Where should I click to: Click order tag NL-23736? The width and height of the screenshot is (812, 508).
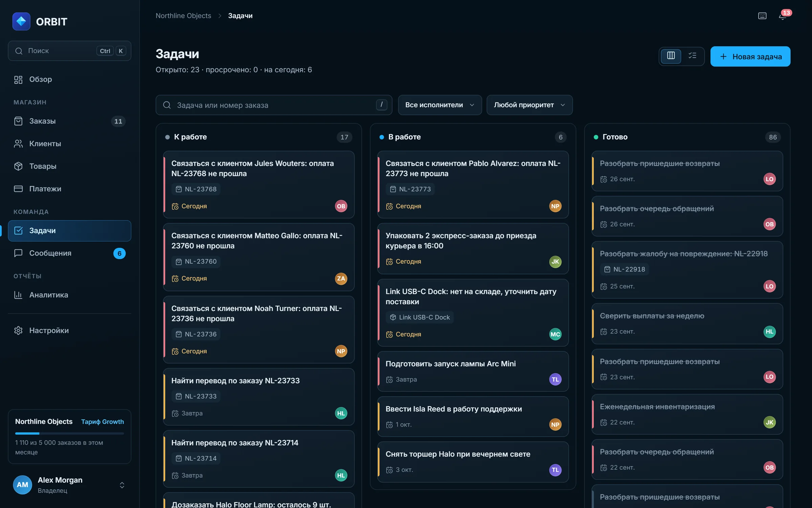point(196,334)
